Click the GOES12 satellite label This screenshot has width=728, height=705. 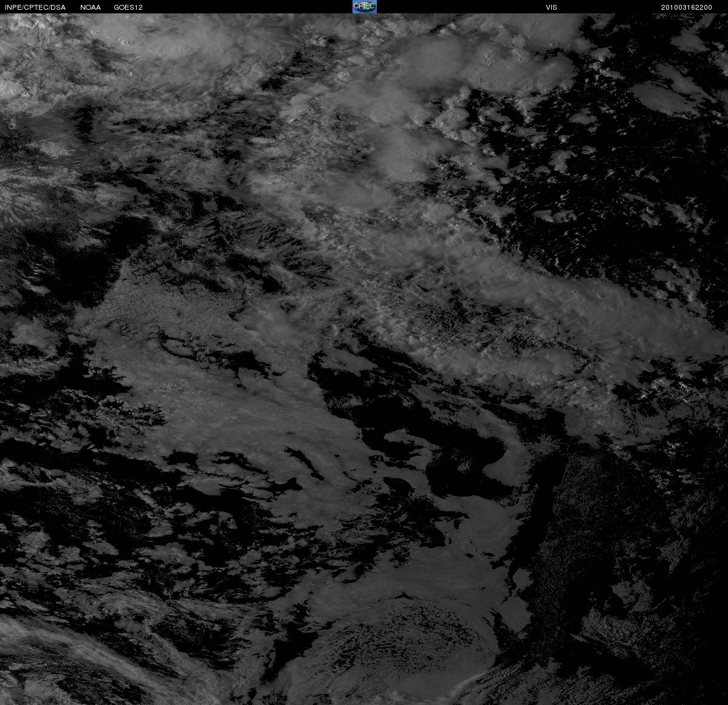coord(128,7)
